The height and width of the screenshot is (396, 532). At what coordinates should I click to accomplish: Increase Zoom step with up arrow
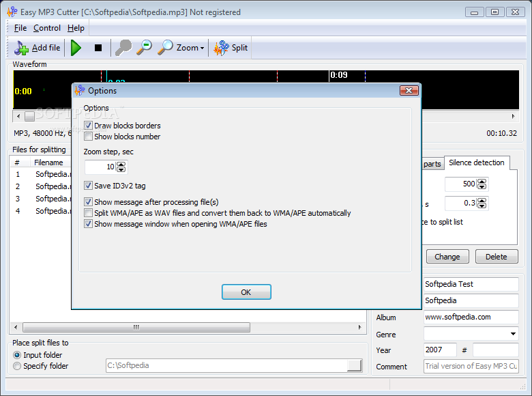pyautogui.click(x=121, y=165)
